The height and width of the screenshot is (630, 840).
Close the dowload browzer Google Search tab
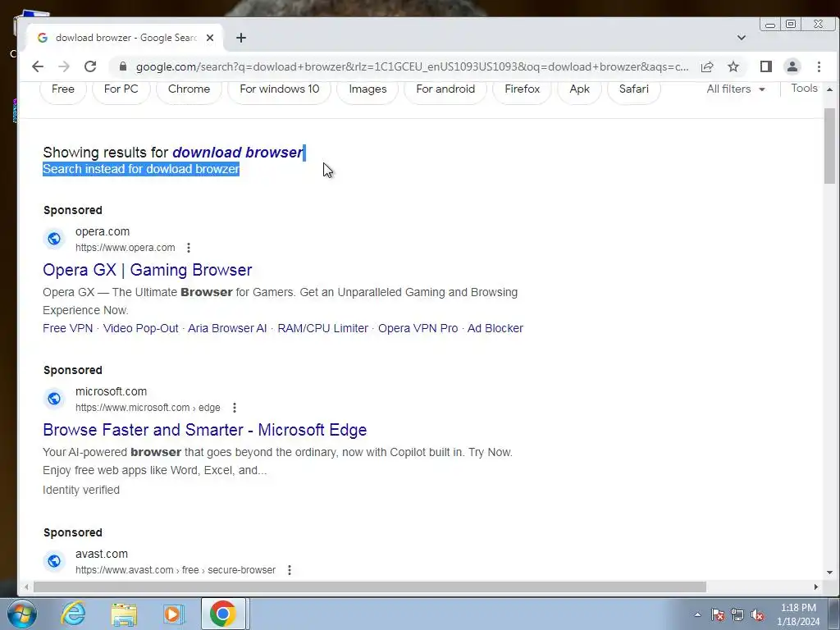(x=210, y=38)
